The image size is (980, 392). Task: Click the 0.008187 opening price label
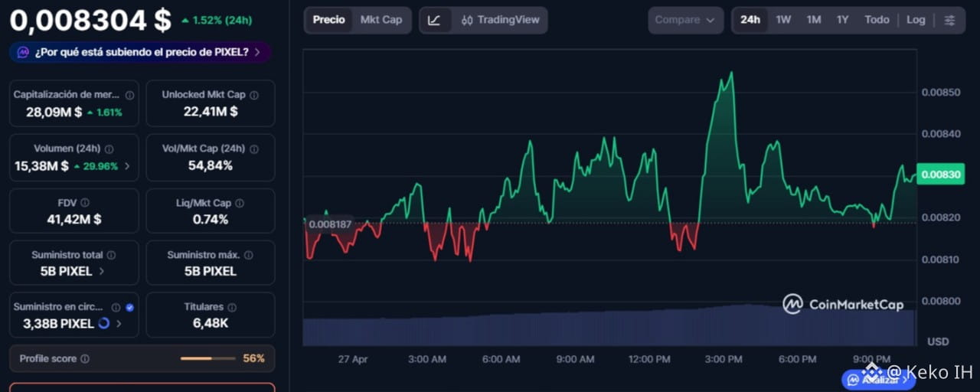pos(330,224)
